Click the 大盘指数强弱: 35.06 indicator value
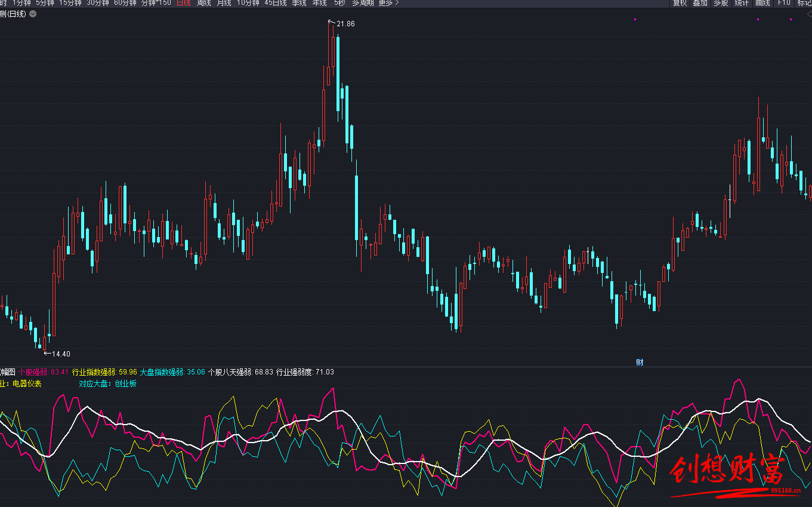 (172, 372)
